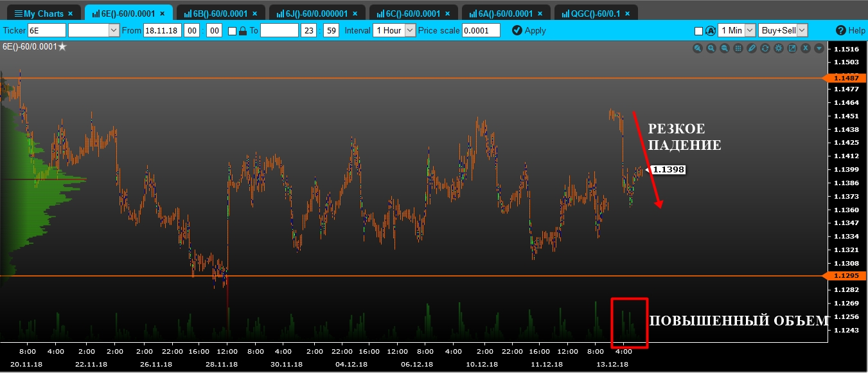The height and width of the screenshot is (373, 868).
Task: Click the Apply checkmark icon
Action: 517,30
